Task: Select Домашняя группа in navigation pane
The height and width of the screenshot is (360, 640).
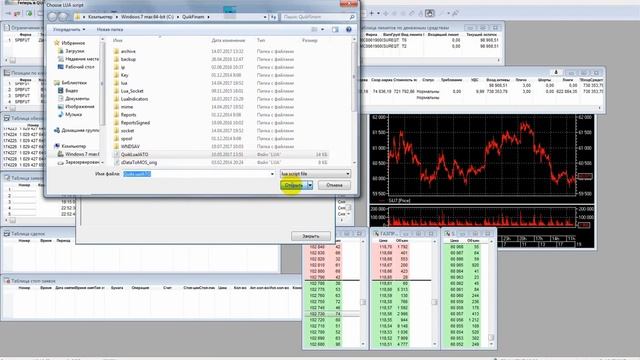Action: [80, 130]
